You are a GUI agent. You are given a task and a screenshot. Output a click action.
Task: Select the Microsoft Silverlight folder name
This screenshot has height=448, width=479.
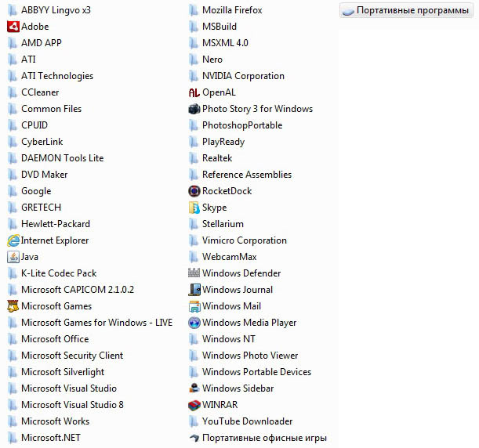(63, 372)
